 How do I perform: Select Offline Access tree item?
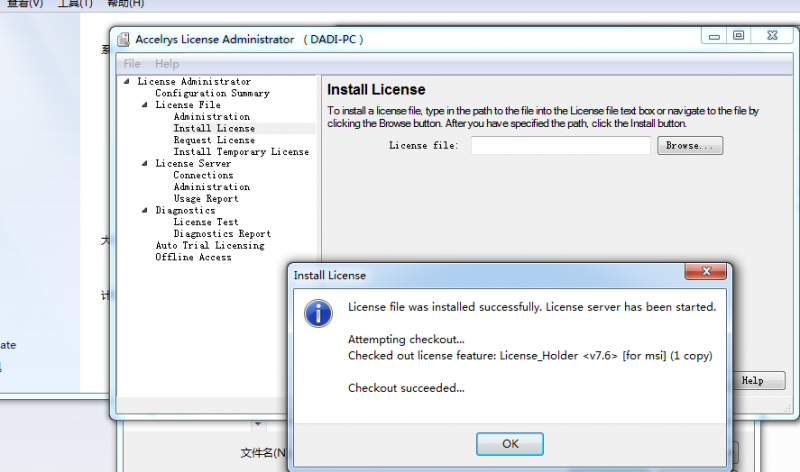click(x=193, y=257)
